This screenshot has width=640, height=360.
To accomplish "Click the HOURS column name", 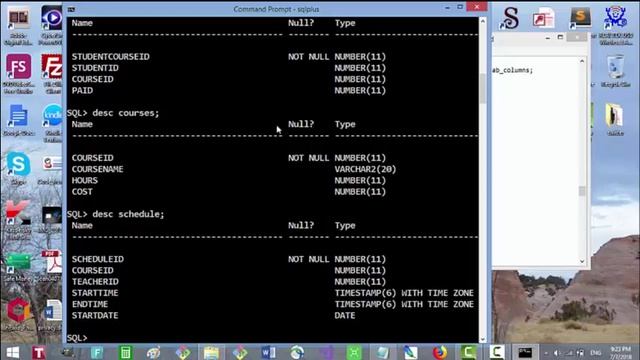I will pyautogui.click(x=84, y=180).
